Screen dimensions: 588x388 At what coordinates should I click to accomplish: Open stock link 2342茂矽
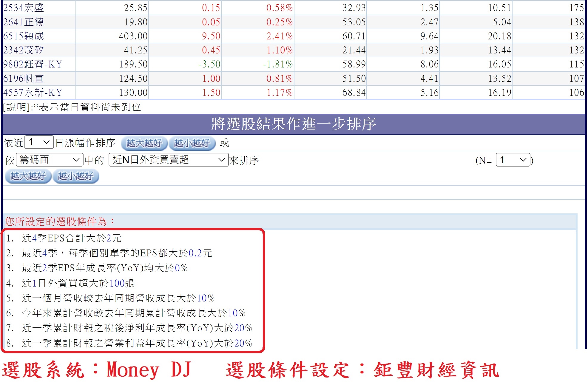point(24,50)
